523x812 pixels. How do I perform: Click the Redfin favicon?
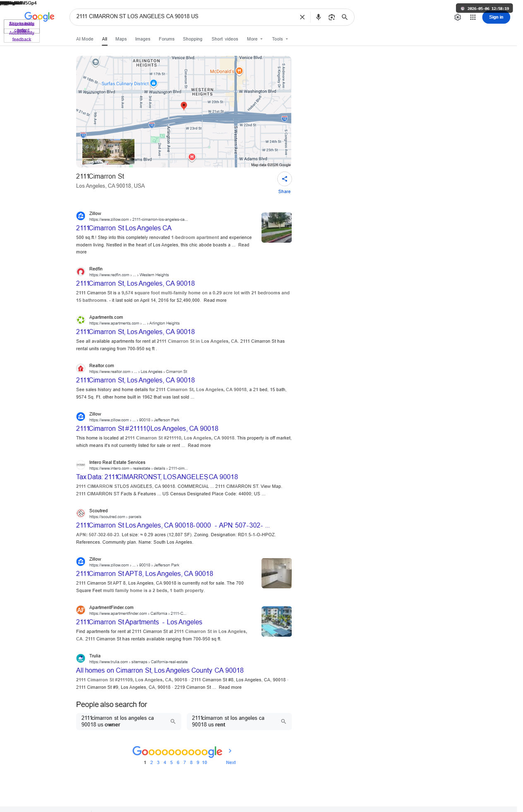81,271
